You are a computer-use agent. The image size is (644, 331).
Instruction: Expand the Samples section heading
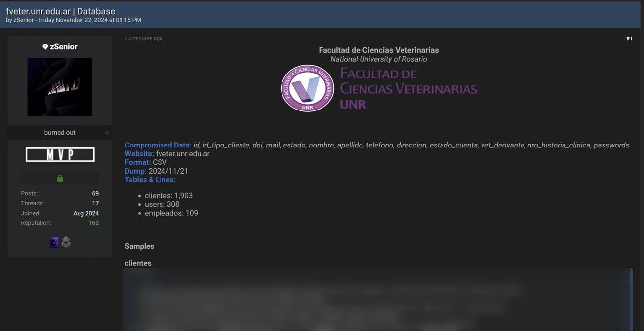pos(139,246)
